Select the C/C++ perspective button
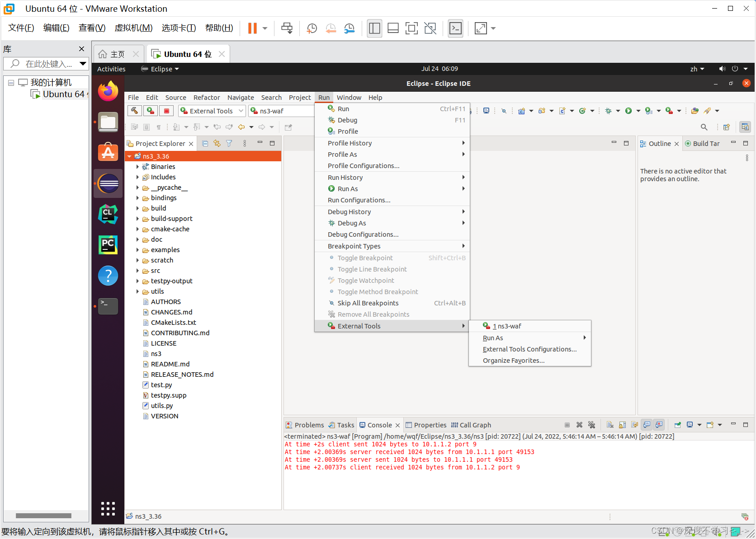 [x=745, y=127]
